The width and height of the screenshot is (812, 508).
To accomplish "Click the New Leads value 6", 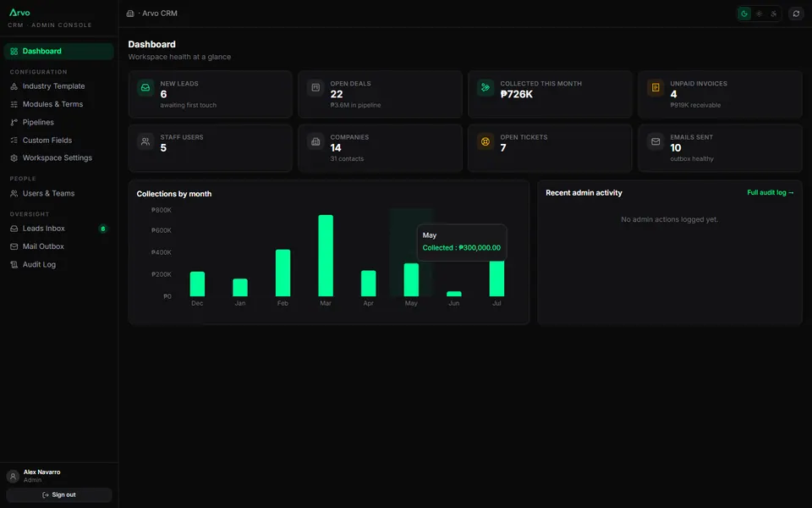I will [x=163, y=94].
